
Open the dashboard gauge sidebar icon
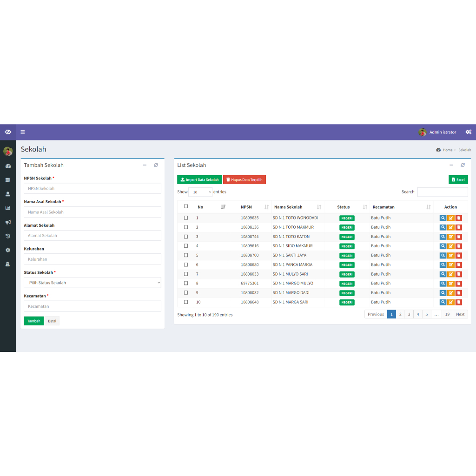(x=8, y=166)
